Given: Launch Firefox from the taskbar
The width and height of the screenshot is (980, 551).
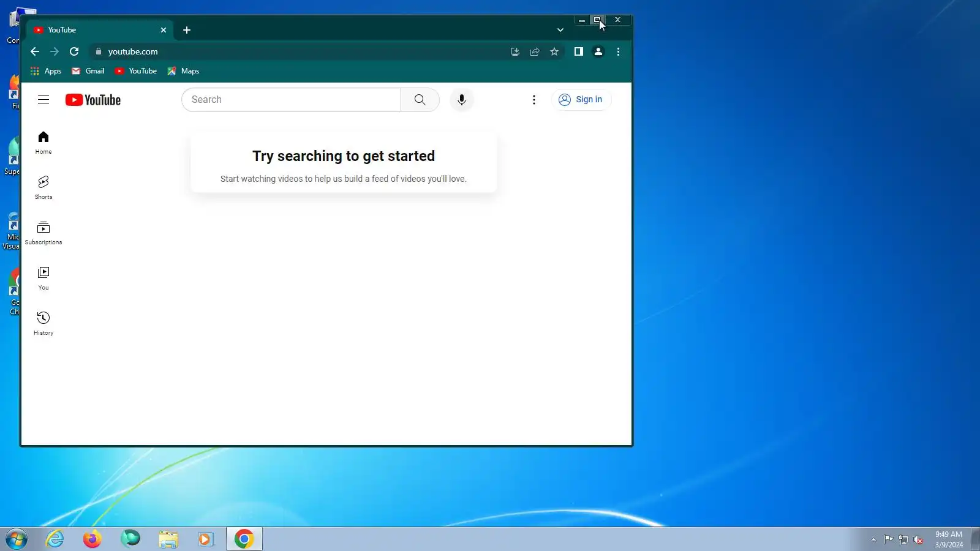Looking at the screenshot, I should [92, 539].
